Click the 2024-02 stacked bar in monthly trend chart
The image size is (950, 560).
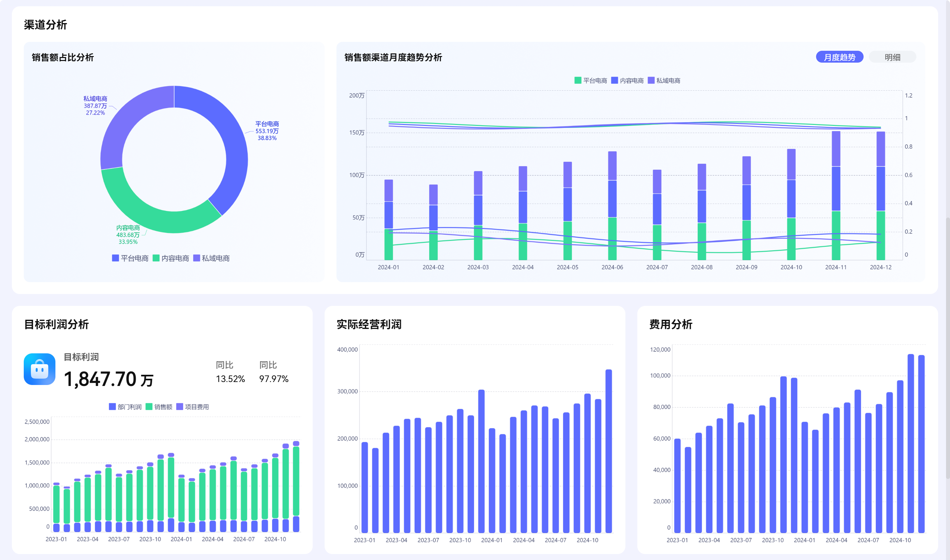click(433, 222)
